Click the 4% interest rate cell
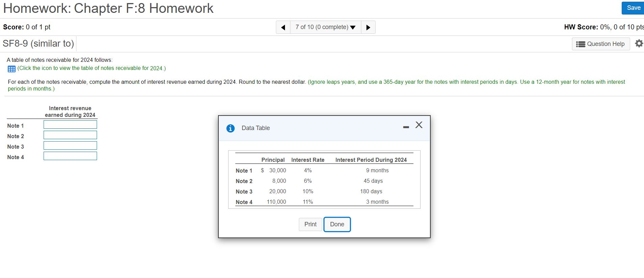The width and height of the screenshot is (644, 278). (x=308, y=171)
